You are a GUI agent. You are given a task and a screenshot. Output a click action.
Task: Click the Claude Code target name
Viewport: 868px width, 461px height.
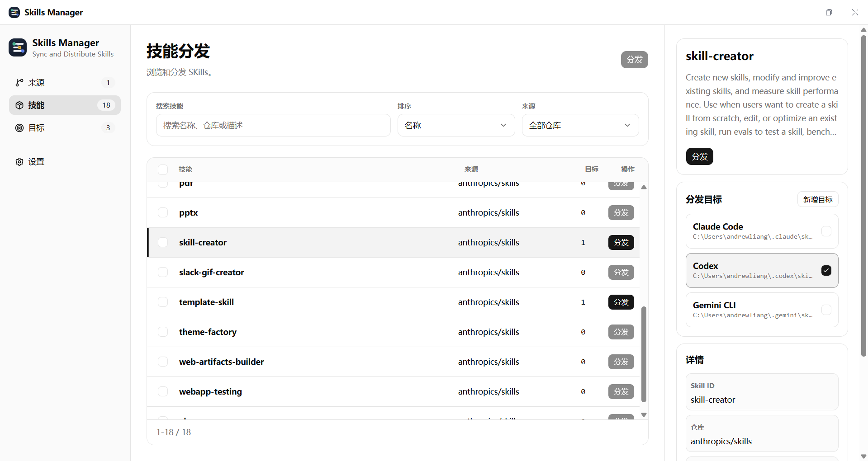point(718,226)
